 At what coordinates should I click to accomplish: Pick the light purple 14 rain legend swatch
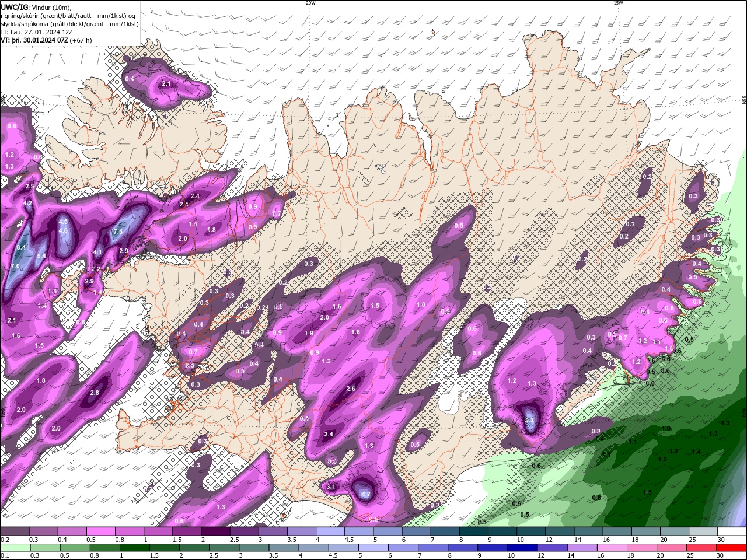click(582, 548)
